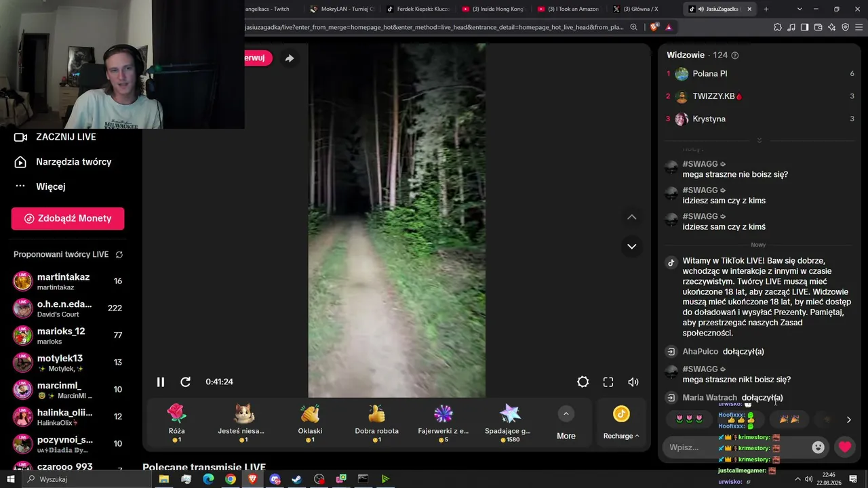Open Steam from the taskbar
The width and height of the screenshot is (868, 488).
pyautogui.click(x=297, y=479)
